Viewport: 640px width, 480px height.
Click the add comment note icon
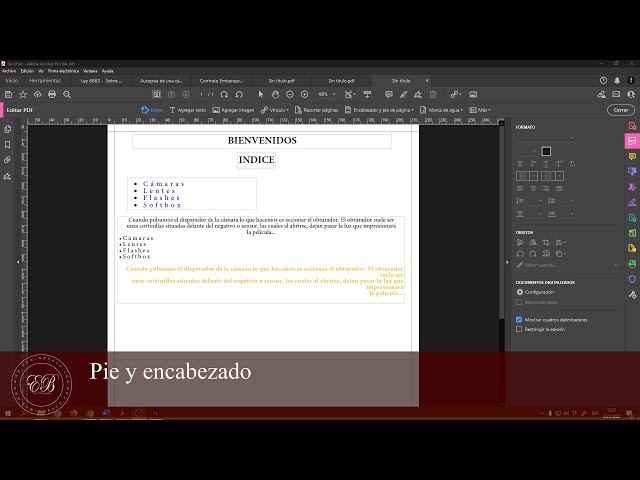389,95
